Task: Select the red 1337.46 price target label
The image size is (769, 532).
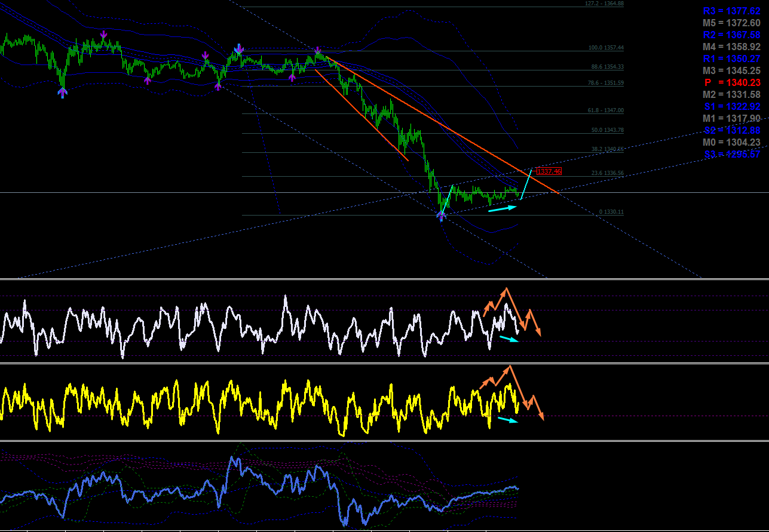Action: click(x=549, y=171)
